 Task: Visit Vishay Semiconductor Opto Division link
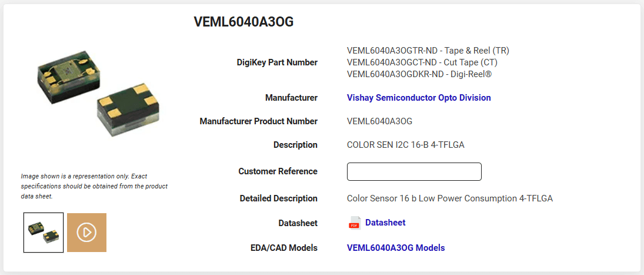coord(419,98)
